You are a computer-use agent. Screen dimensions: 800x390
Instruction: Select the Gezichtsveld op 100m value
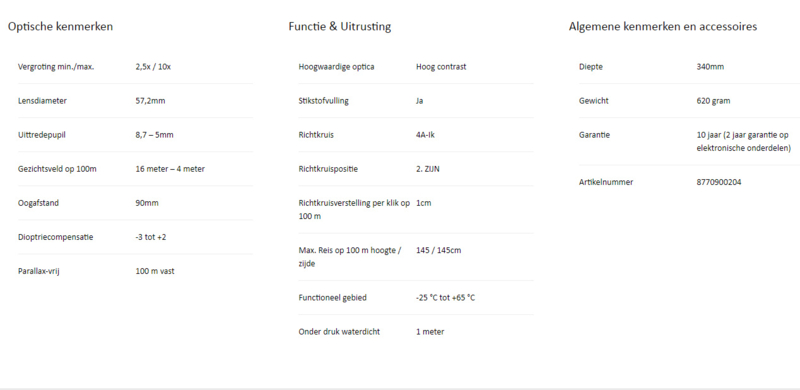tap(170, 169)
